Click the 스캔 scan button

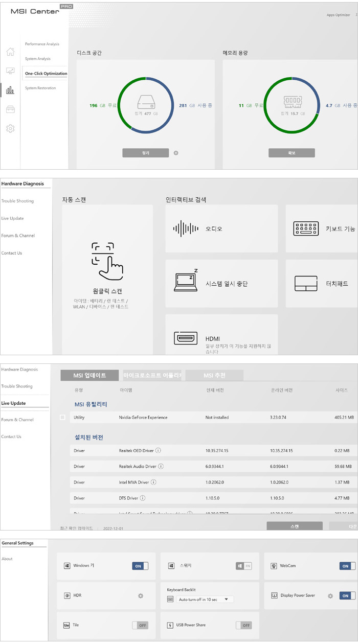click(x=295, y=526)
